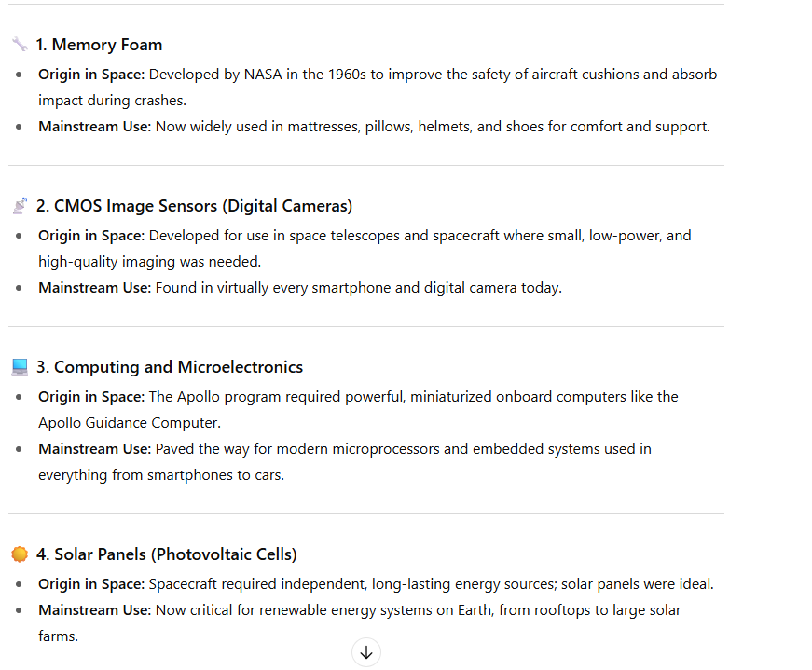The height and width of the screenshot is (670, 812).
Task: Click "Origin in Space" label under CMOS Image Sensors
Action: 91,236
